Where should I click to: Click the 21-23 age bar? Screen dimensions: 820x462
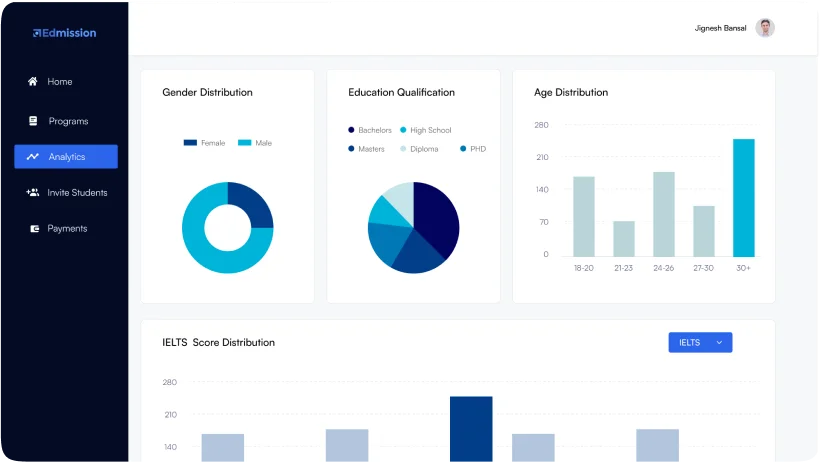point(624,239)
